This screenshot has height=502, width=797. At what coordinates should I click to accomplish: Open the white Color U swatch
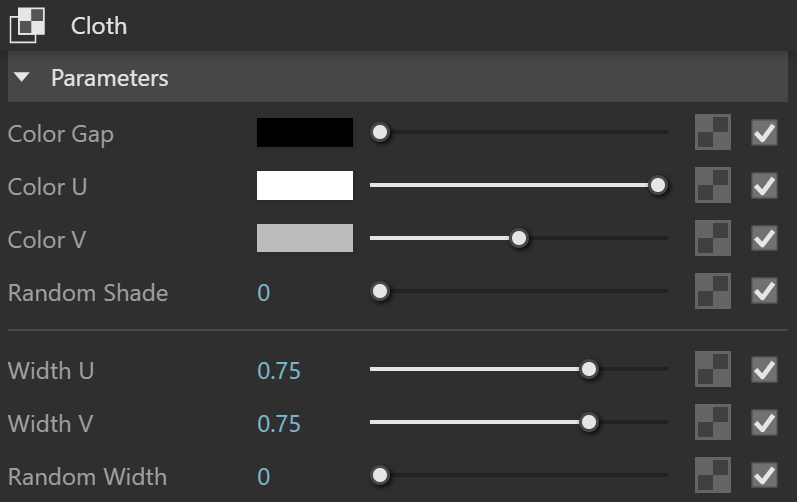click(305, 185)
